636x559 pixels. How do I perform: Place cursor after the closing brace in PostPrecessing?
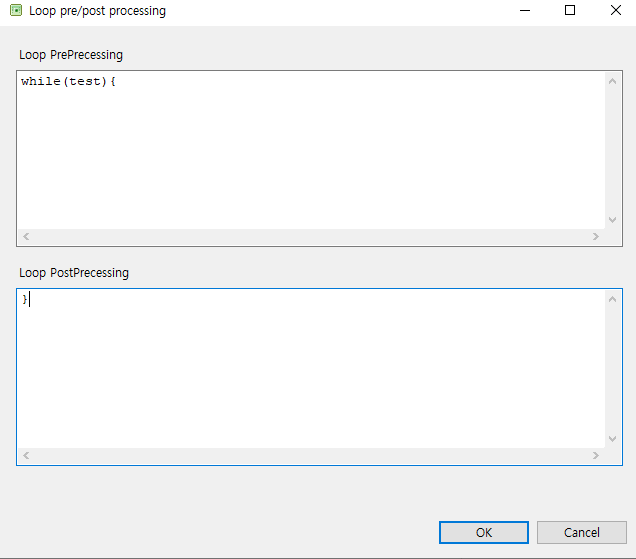[31, 300]
